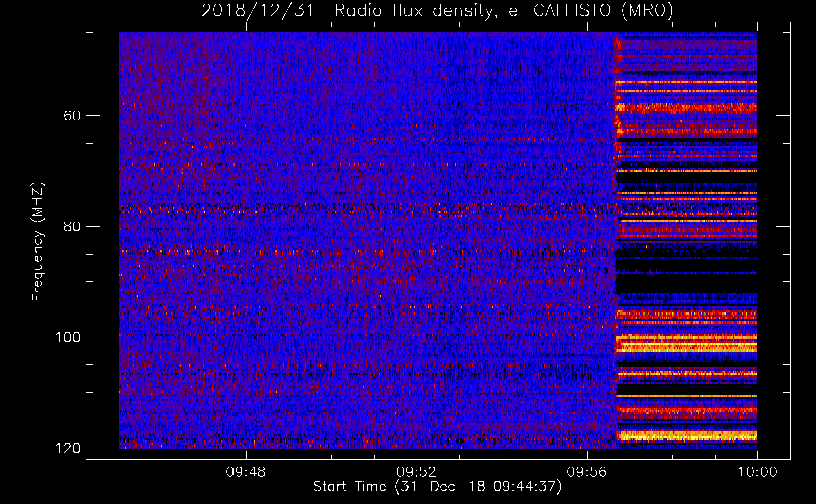
Task: Click the plot title '2018/12/31 Radio flux density, e-CALLISTO (MRO)'
Action: [x=437, y=10]
